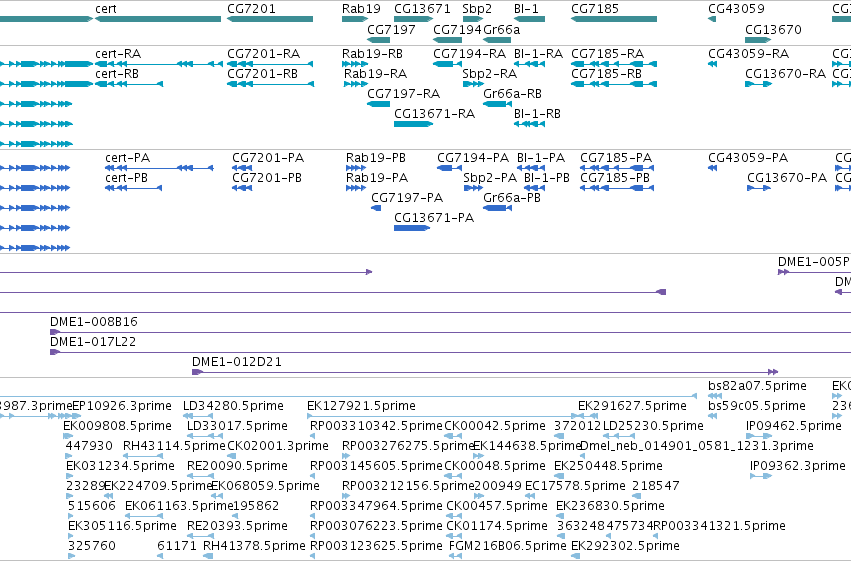Click the Bl-1-PB protein label
Image resolution: width=851 pixels, height=561 pixels.
tap(547, 177)
